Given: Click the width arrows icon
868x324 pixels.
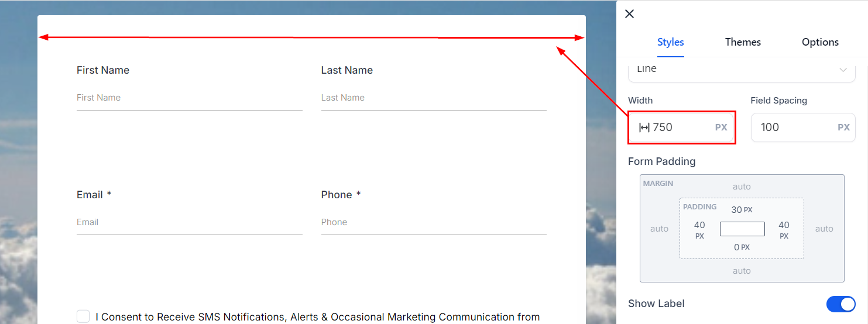Looking at the screenshot, I should tap(644, 127).
